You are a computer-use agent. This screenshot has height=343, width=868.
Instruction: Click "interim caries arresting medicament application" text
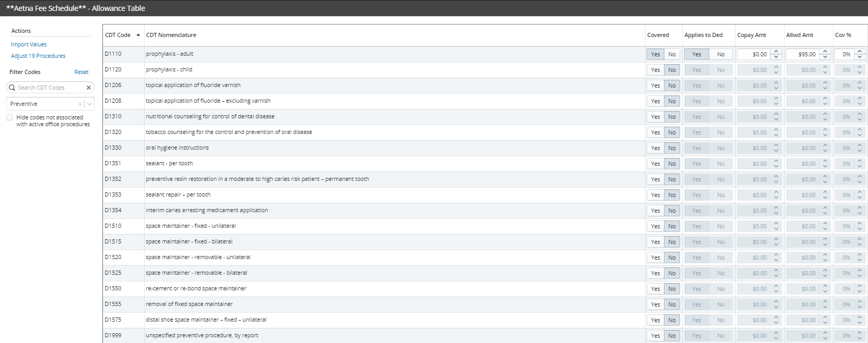tap(207, 210)
